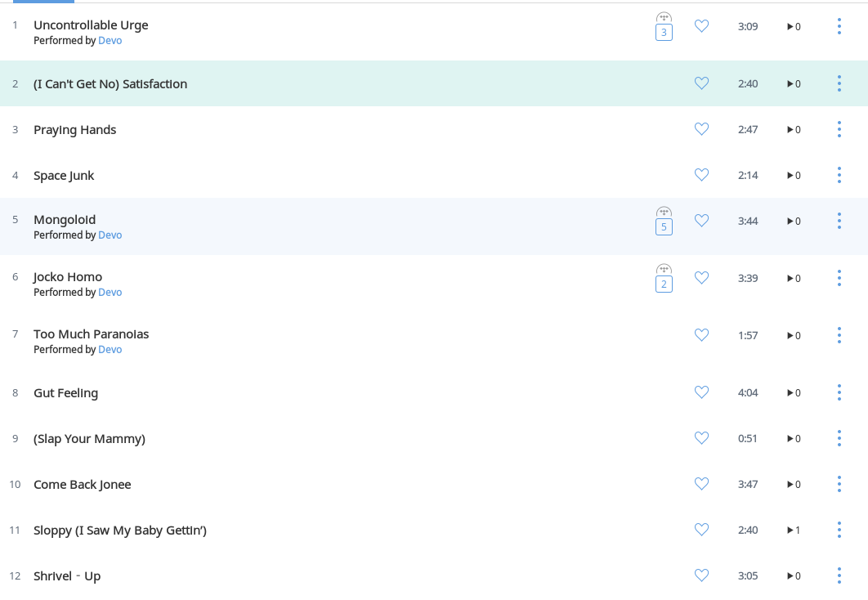868x600 pixels.
Task: Click the 4:04 duration of Gut Feeling
Action: click(x=748, y=392)
